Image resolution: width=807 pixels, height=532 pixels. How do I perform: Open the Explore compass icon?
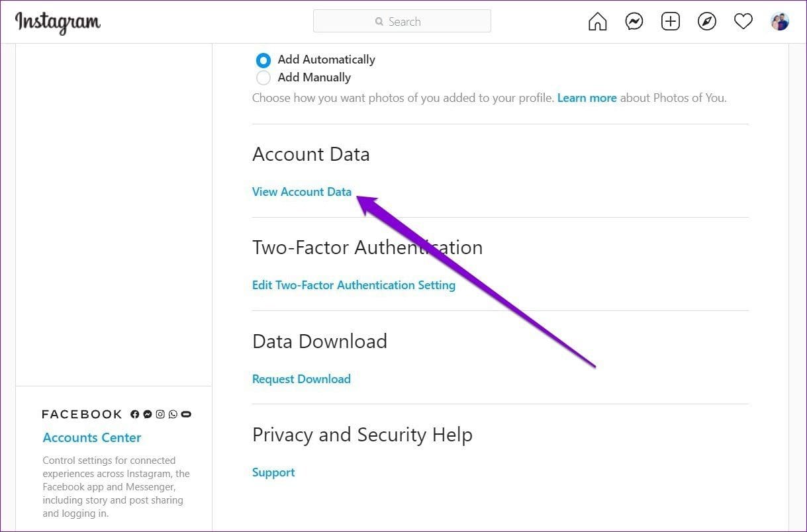tap(707, 22)
